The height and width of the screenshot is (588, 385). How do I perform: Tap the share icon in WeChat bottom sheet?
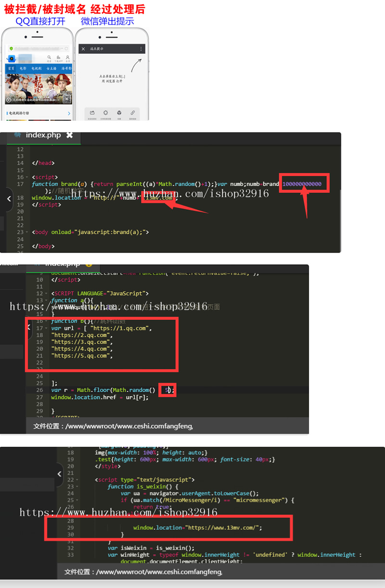click(x=91, y=113)
